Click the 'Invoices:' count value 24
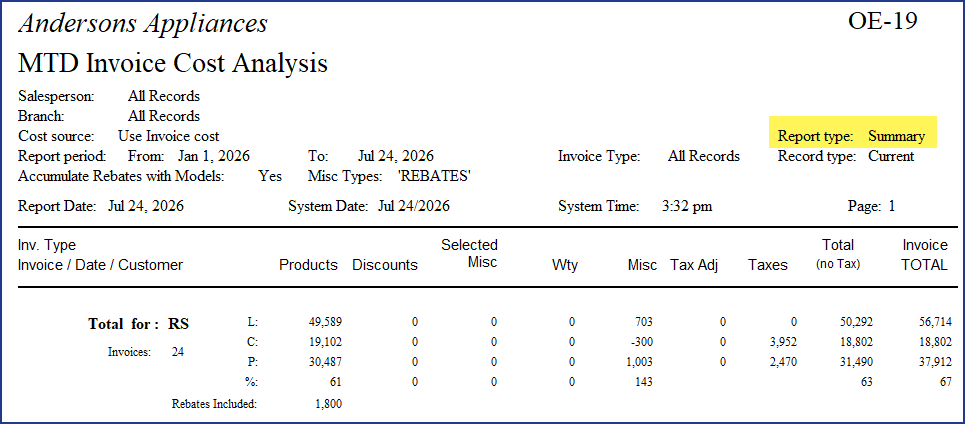 tap(177, 353)
